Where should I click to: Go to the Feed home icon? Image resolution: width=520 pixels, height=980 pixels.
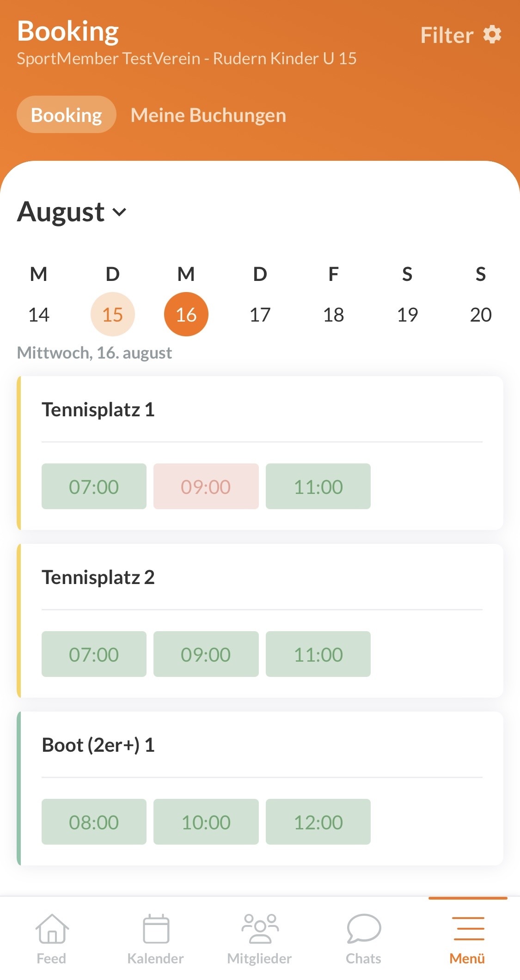pos(51,930)
